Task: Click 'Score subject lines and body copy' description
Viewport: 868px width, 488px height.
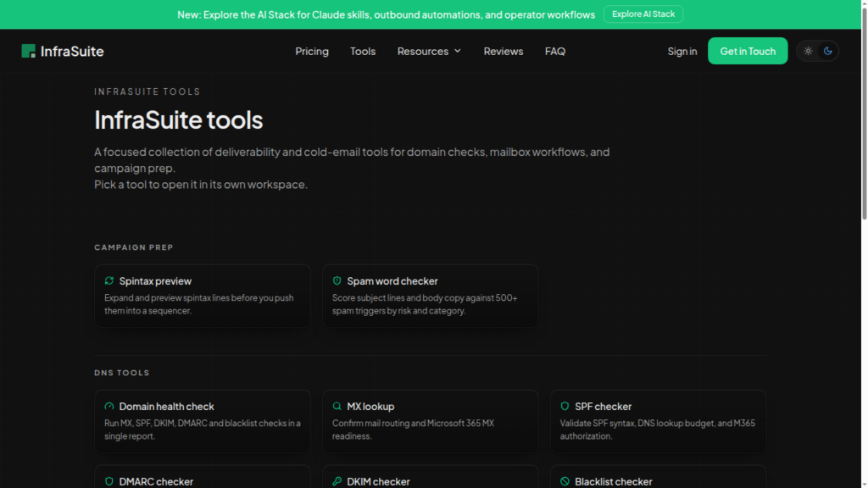Action: pos(425,304)
